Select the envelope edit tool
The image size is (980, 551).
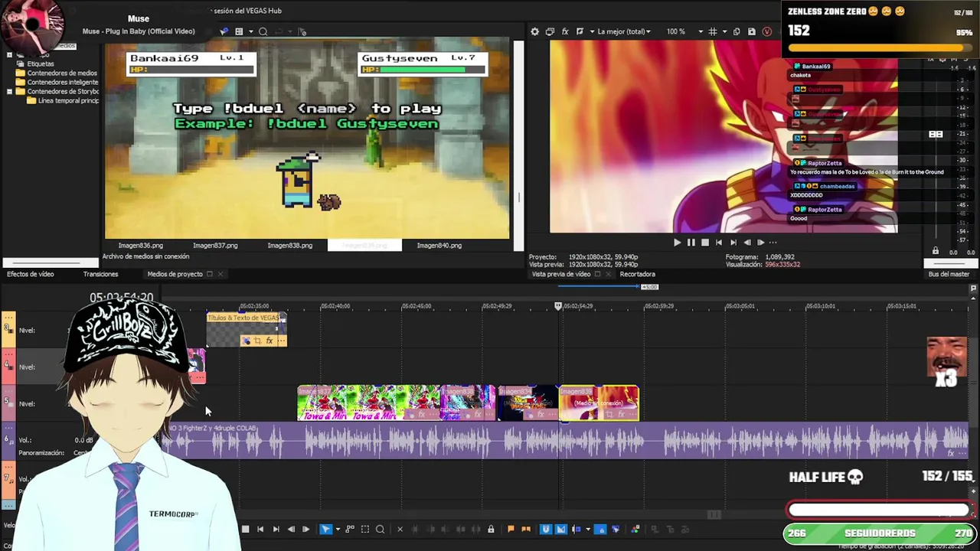[x=350, y=529]
